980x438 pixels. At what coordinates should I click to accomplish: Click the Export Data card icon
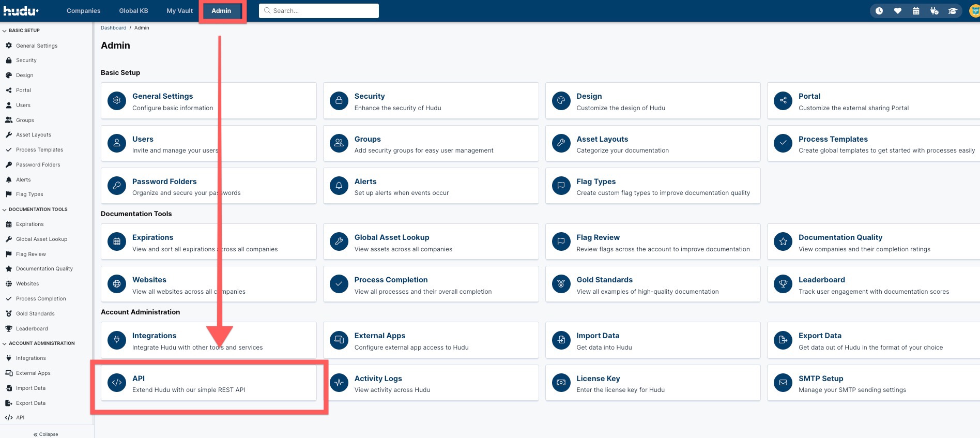[x=783, y=340]
